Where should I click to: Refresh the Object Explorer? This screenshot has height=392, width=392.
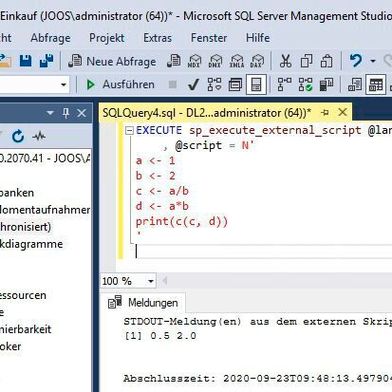pos(18,136)
